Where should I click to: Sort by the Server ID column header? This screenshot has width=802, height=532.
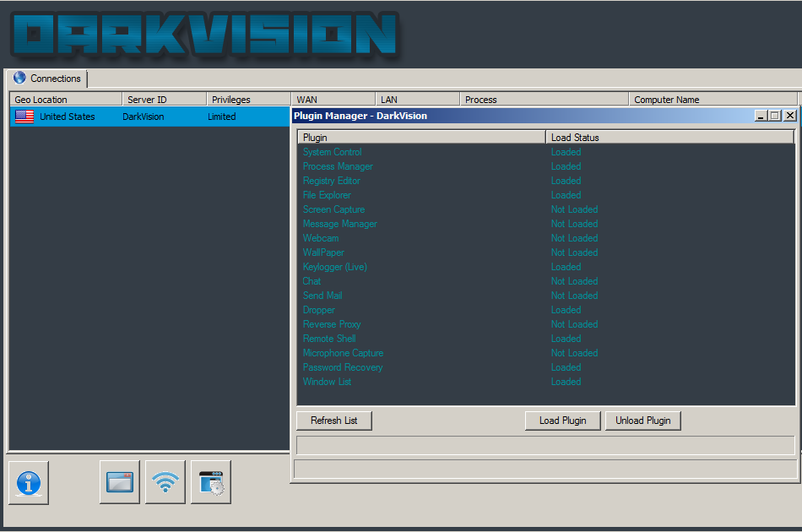165,100
